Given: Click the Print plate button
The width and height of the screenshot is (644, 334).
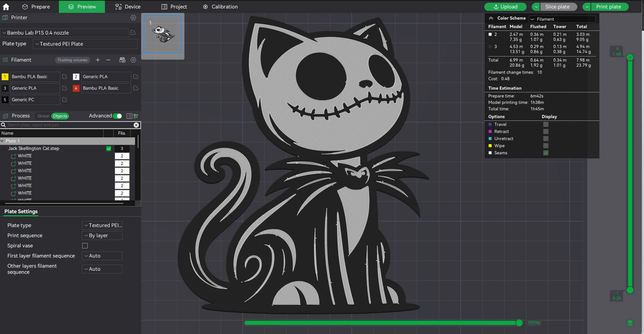Looking at the screenshot, I should coord(609,7).
